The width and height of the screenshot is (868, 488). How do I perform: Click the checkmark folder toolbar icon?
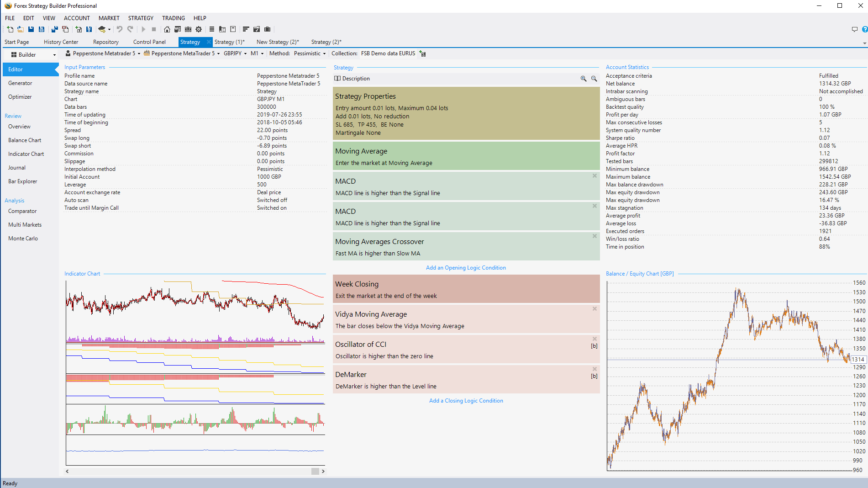pyautogui.click(x=257, y=29)
